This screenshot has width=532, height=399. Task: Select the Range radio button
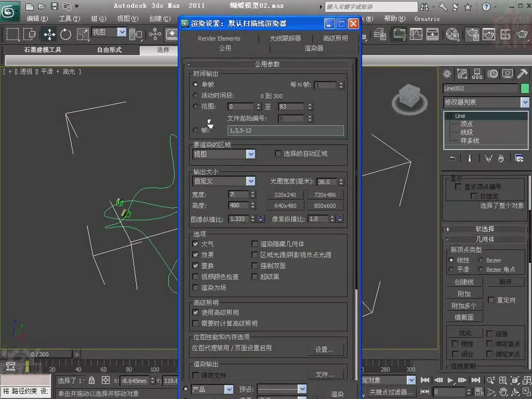pyautogui.click(x=195, y=106)
